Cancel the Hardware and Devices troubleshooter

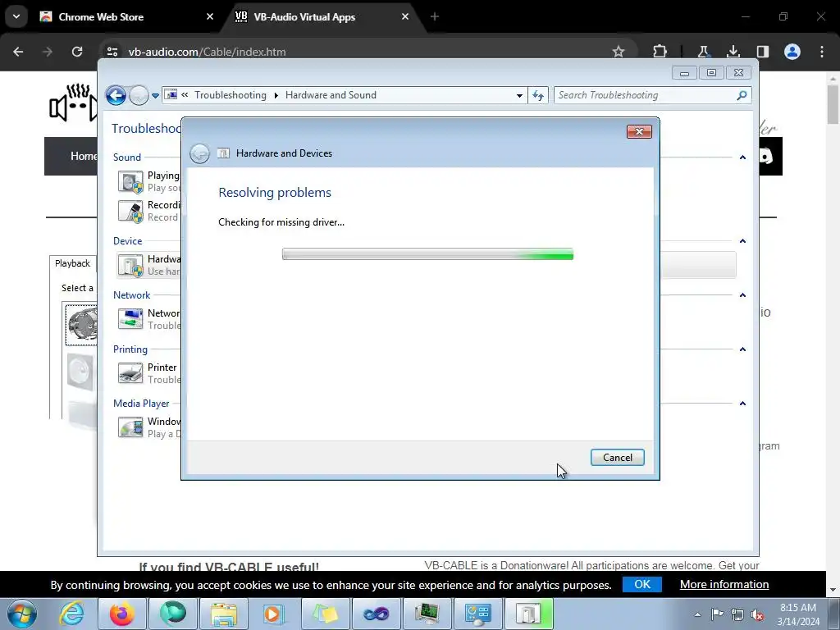click(617, 458)
